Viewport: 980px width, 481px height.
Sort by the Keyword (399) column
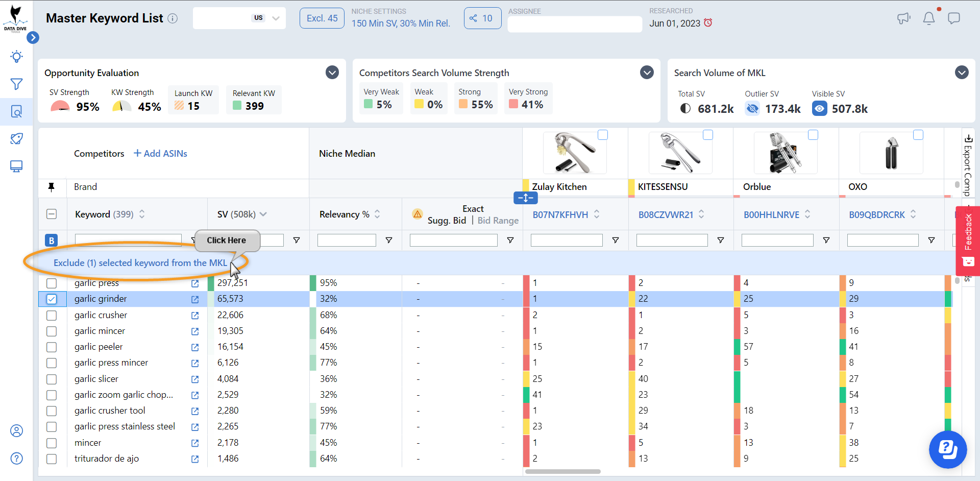click(x=142, y=214)
